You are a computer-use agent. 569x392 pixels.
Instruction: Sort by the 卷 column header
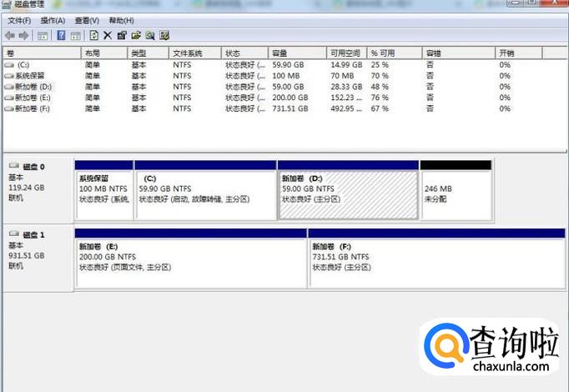[x=42, y=53]
